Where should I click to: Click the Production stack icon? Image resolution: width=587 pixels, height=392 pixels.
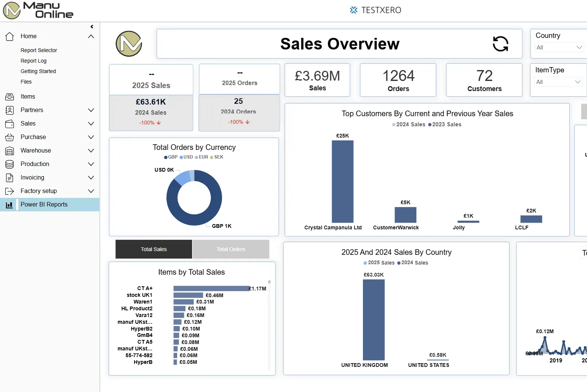(9, 164)
